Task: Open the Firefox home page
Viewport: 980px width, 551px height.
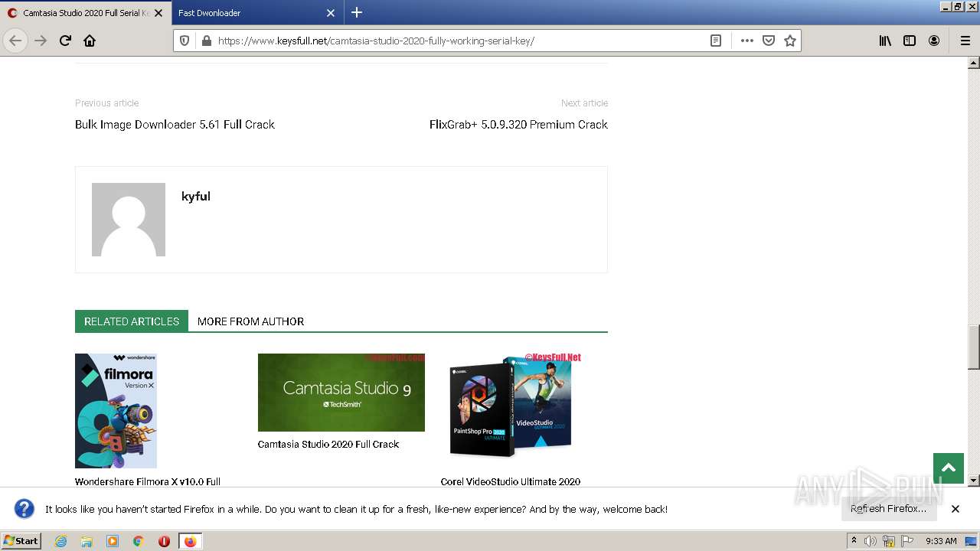Action: [x=90, y=41]
